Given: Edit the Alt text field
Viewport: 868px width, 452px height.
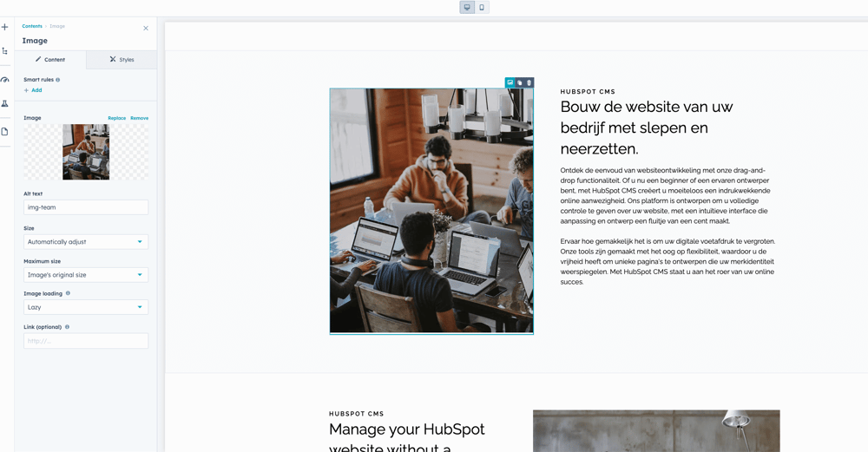Looking at the screenshot, I should (86, 207).
